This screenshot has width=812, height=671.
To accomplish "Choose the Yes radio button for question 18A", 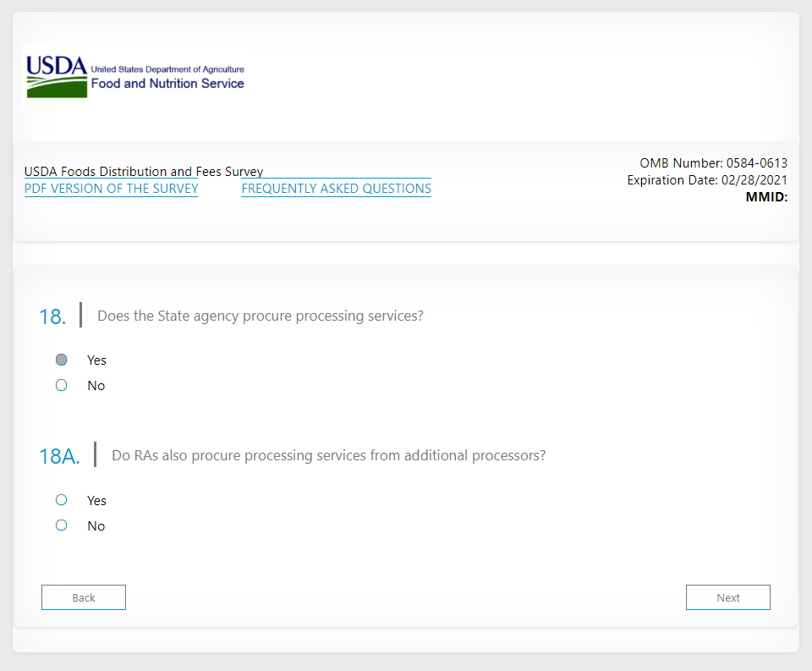I will click(x=61, y=500).
